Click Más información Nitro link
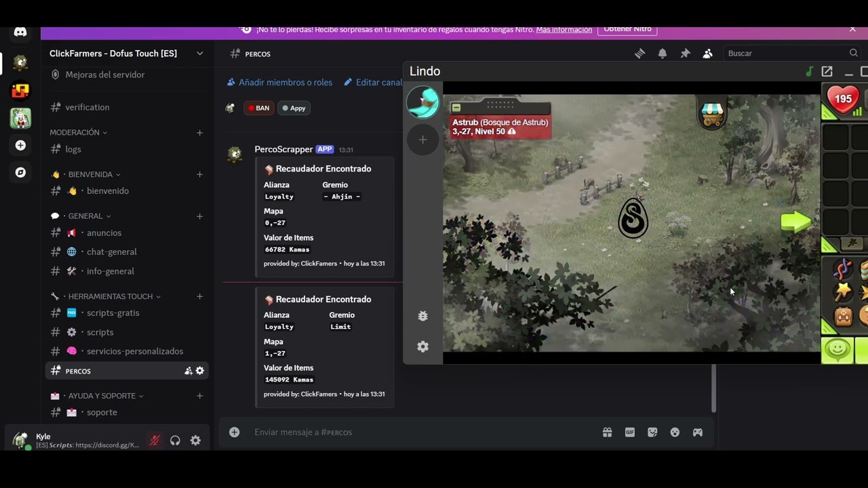 [564, 30]
